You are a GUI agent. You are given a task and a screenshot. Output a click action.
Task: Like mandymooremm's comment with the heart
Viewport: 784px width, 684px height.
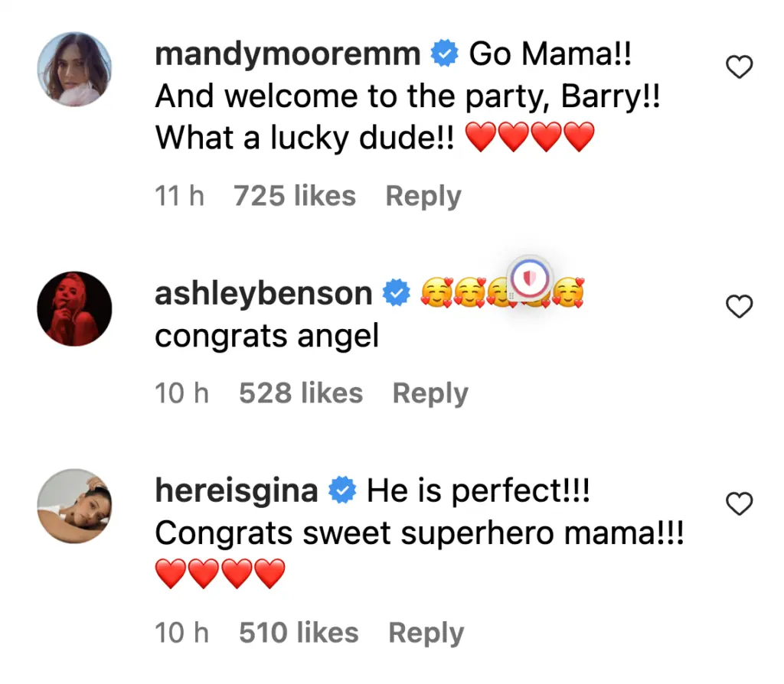click(739, 69)
